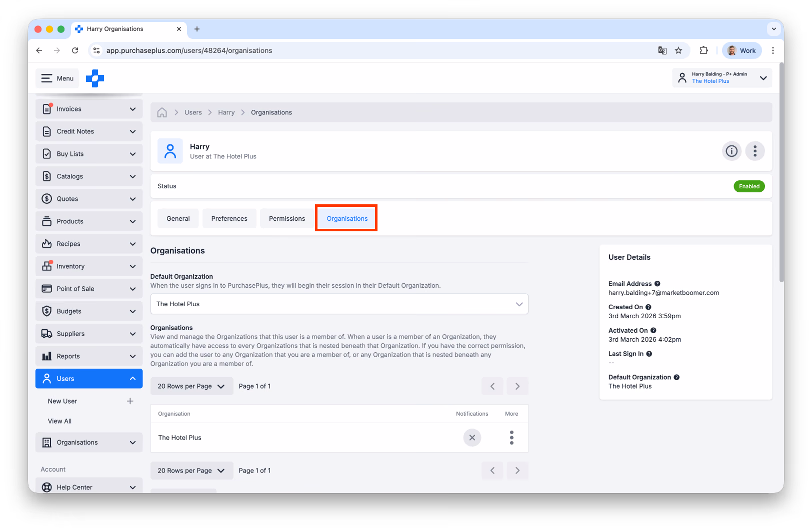Click the Catalogs dollar-page icon
The image size is (812, 530).
click(47, 176)
